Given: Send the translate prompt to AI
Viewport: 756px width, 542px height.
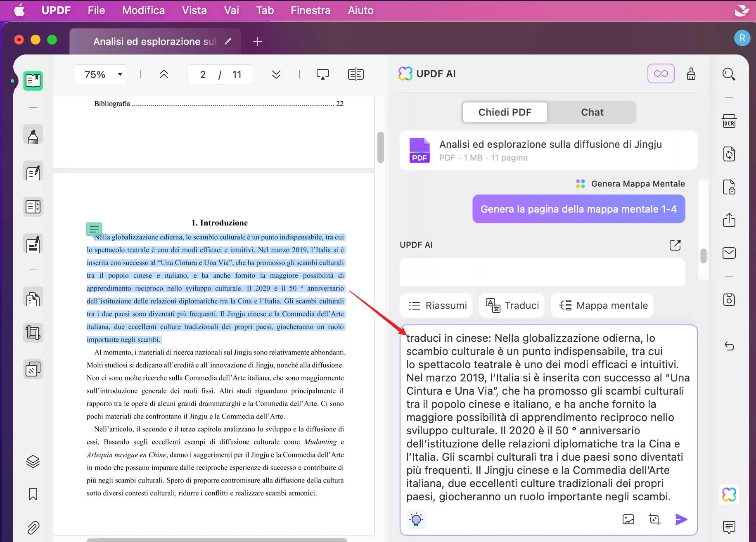Looking at the screenshot, I should 681,519.
